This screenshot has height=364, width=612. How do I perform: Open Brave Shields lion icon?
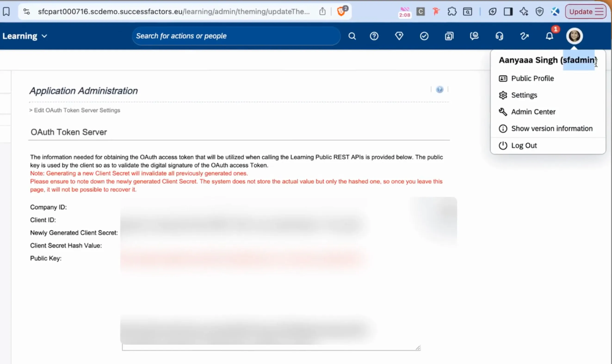tap(341, 11)
